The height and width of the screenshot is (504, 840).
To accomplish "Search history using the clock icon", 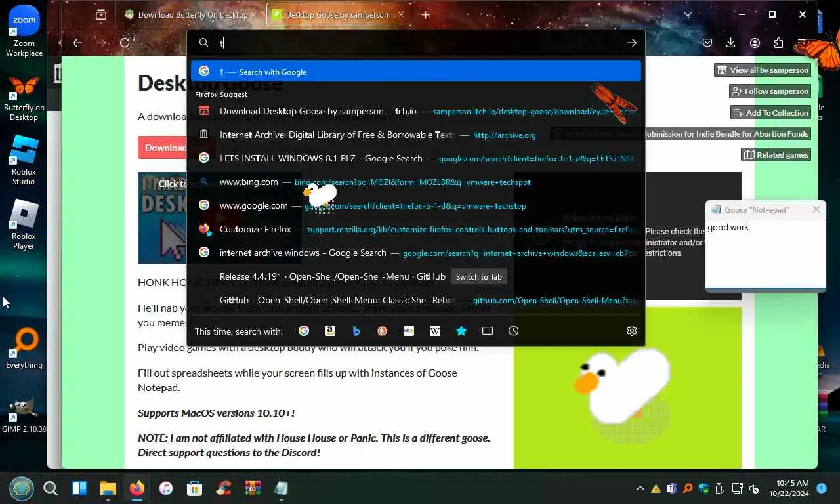I will click(x=514, y=331).
